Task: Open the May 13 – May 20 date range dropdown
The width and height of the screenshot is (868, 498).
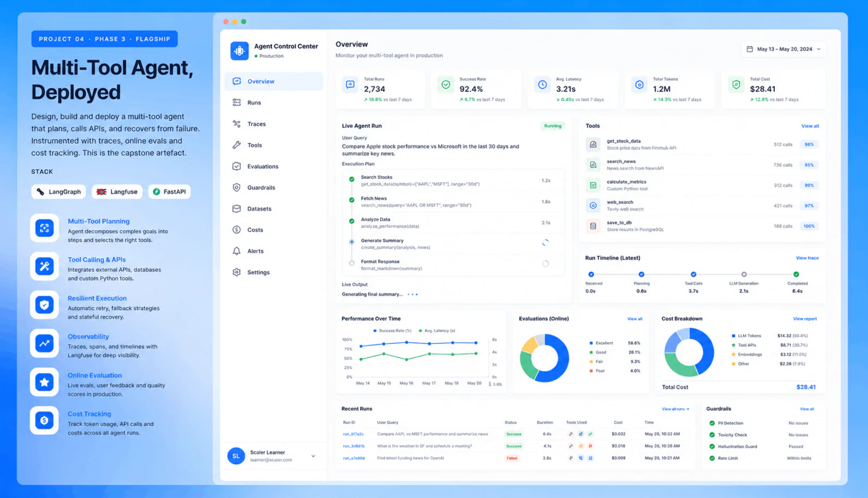Action: [x=783, y=49]
